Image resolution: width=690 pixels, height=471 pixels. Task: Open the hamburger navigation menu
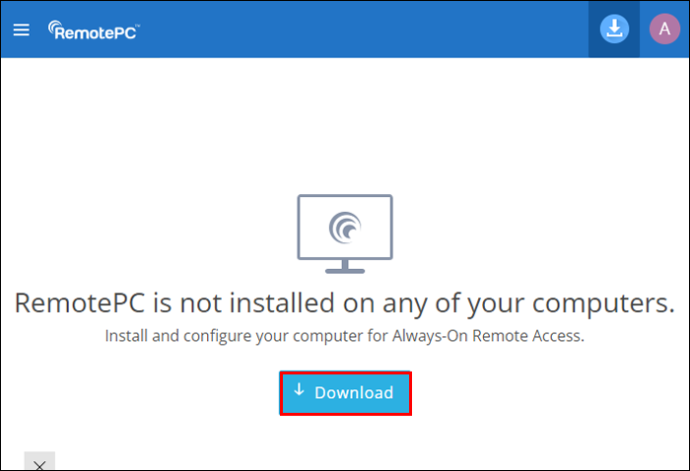[21, 30]
